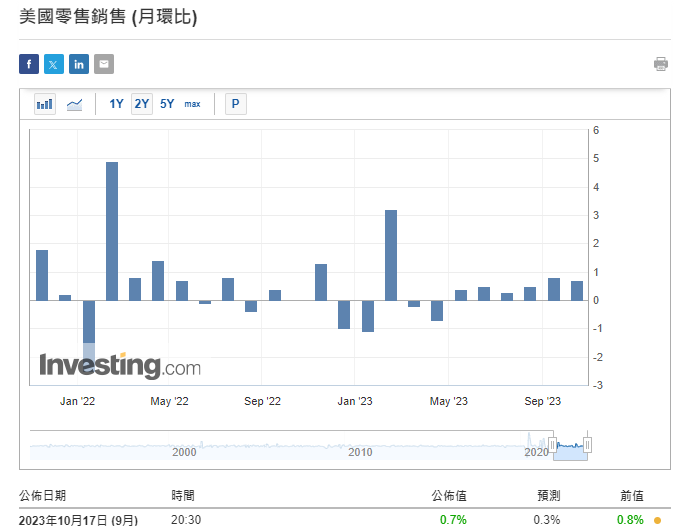This screenshot has height=526, width=689.
Task: Click the right range slider handle
Action: [x=587, y=445]
